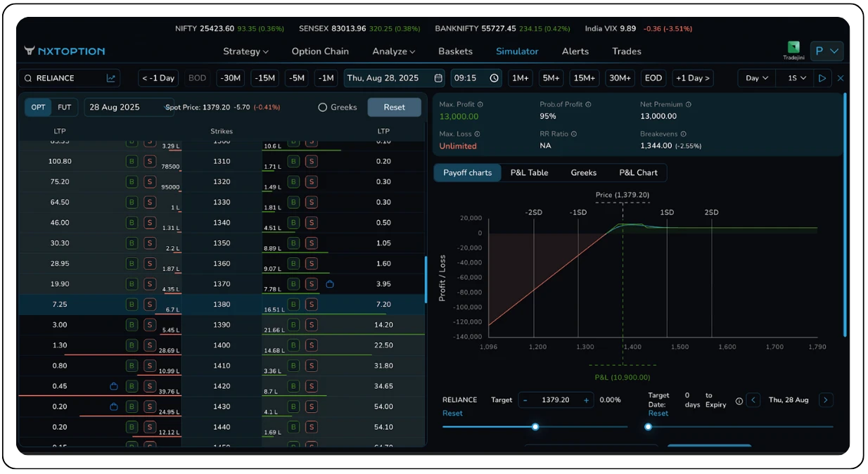Click the chart icon beside RELIANCE search
This screenshot has width=868, height=474.
tap(111, 78)
